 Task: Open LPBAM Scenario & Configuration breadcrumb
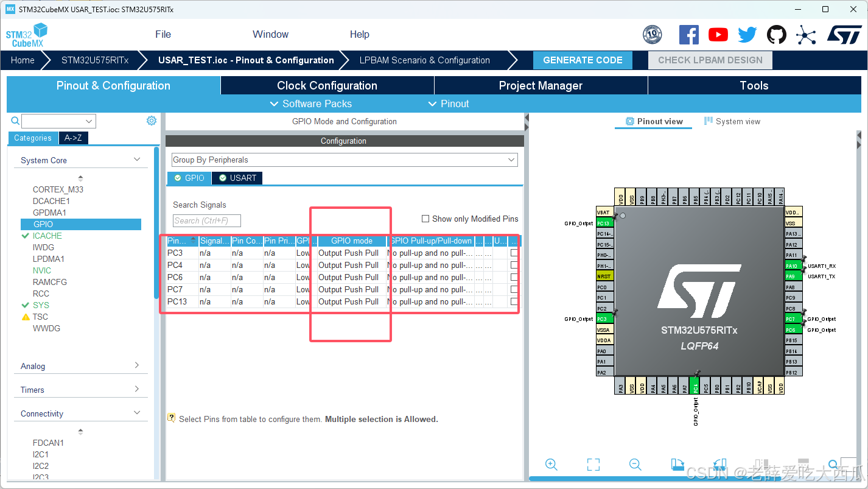425,60
